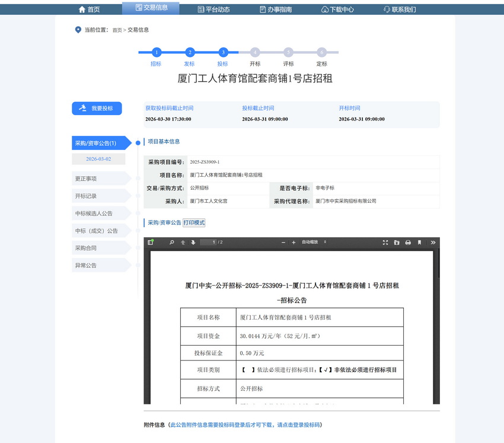This screenshot has height=443, width=504.
Task: Go to next PDF page
Action: coord(193,242)
